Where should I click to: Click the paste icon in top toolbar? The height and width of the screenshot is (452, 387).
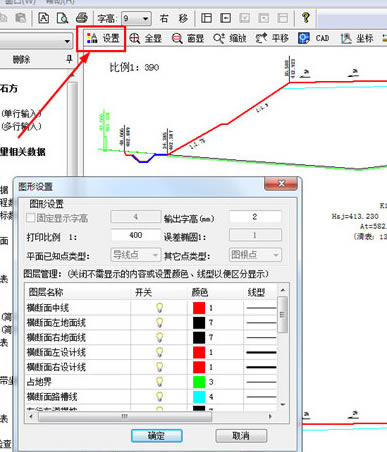pos(21,18)
